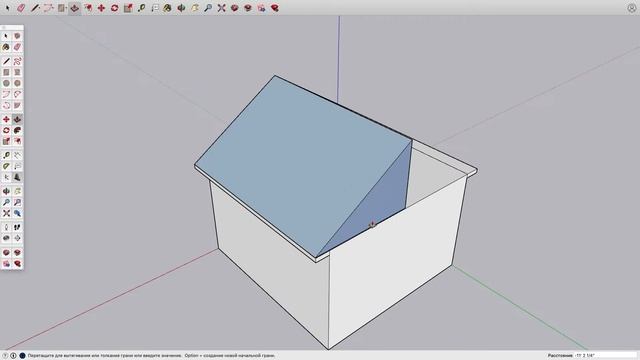640x360 pixels.
Task: Click Previous view in left tool palette
Action: click(x=17, y=213)
